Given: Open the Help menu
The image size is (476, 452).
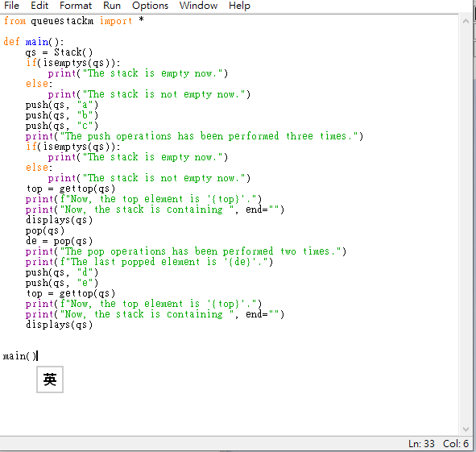Looking at the screenshot, I should click(239, 6).
